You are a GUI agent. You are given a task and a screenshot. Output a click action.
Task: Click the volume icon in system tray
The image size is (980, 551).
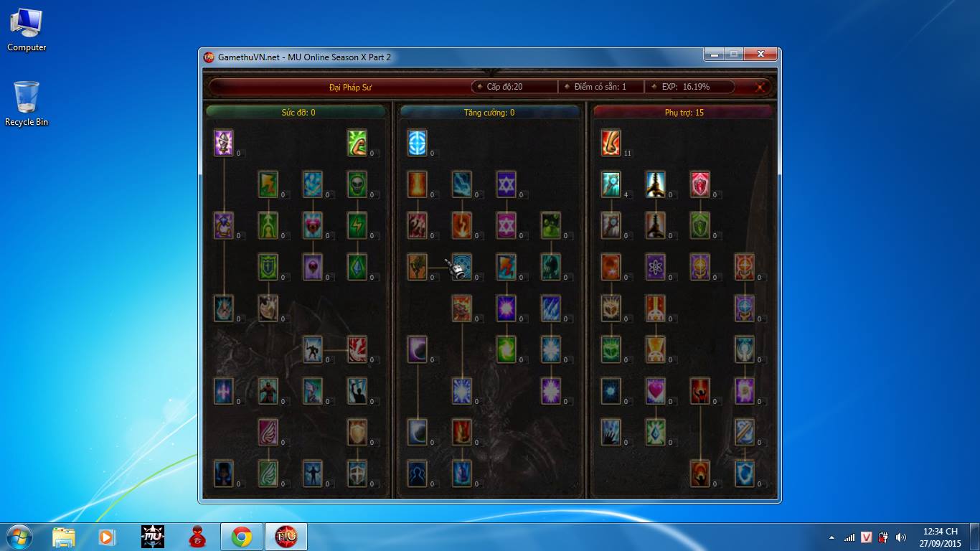[900, 537]
